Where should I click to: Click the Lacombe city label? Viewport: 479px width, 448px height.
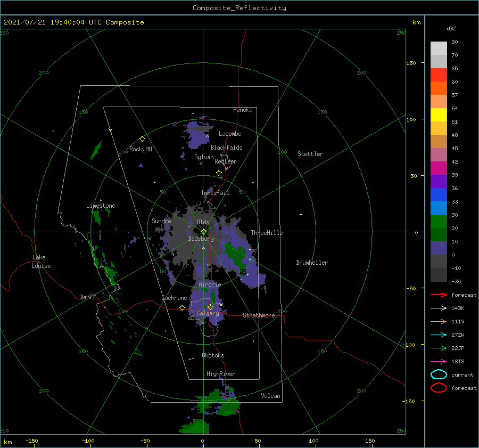(230, 134)
